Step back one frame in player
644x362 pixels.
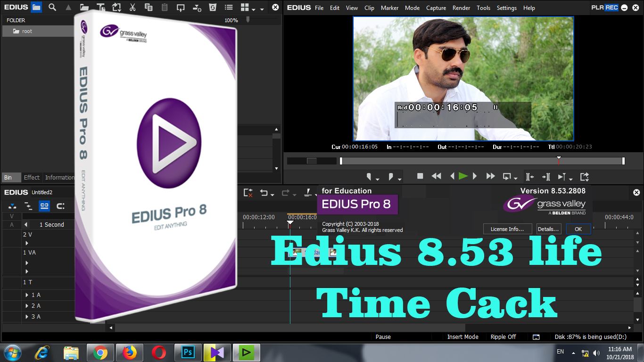[x=452, y=176]
